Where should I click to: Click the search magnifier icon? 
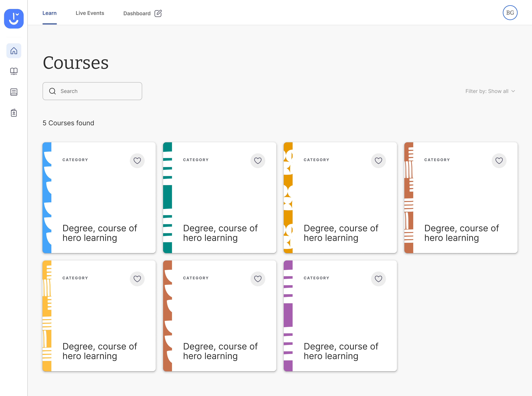pos(52,91)
